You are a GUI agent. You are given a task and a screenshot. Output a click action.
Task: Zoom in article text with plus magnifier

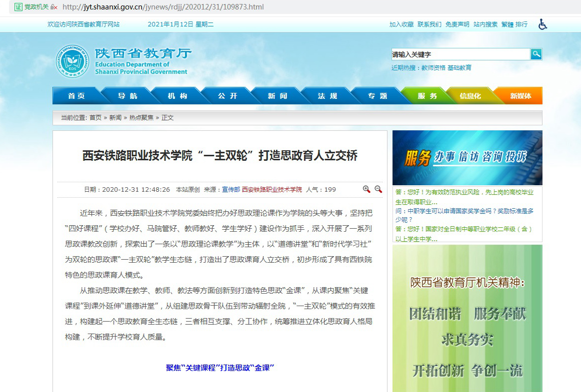(x=366, y=189)
